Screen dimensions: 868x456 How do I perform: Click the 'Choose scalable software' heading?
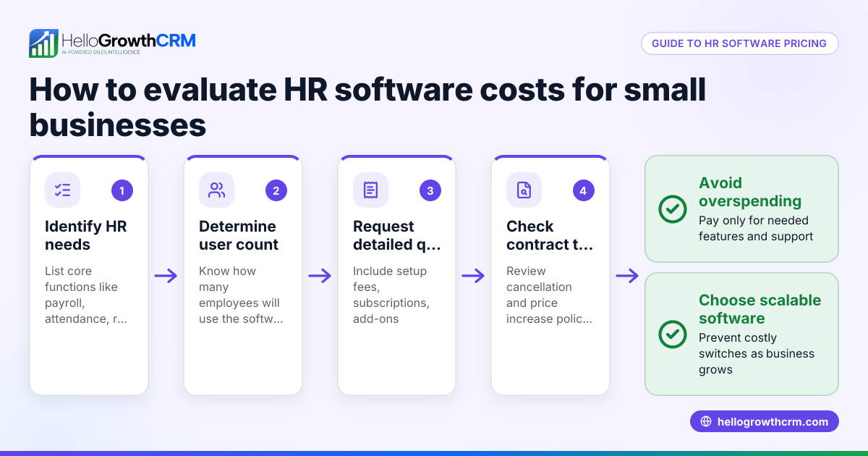coord(760,309)
